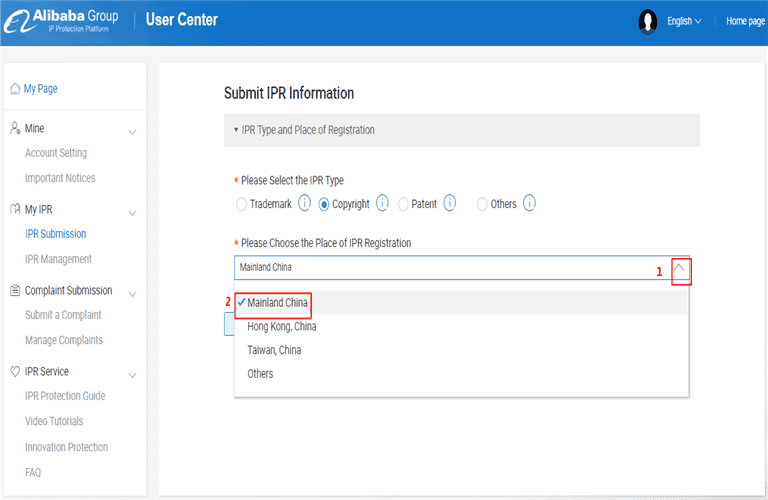The height and width of the screenshot is (500, 768).
Task: Click the Complaint Submission section icon
Action: pos(15,291)
